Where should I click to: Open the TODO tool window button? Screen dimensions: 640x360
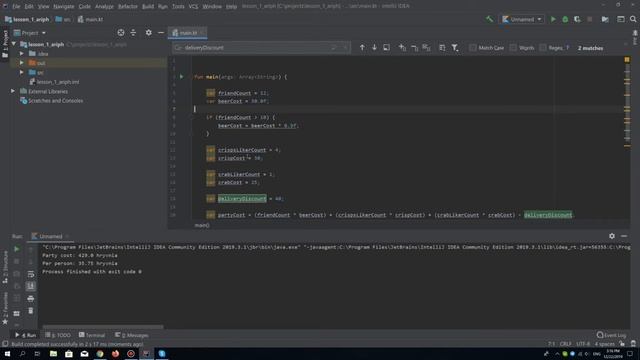(x=58, y=335)
